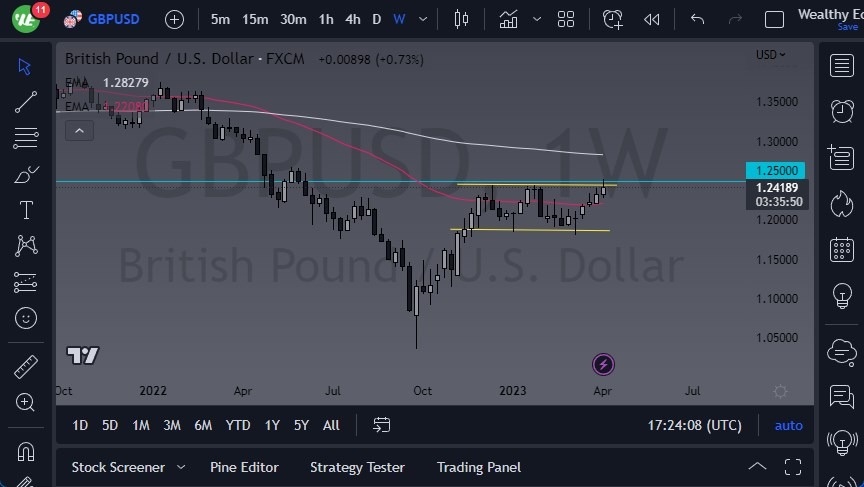Switch to Strategy Tester tab
Screen dimensions: 864x487
[357, 467]
